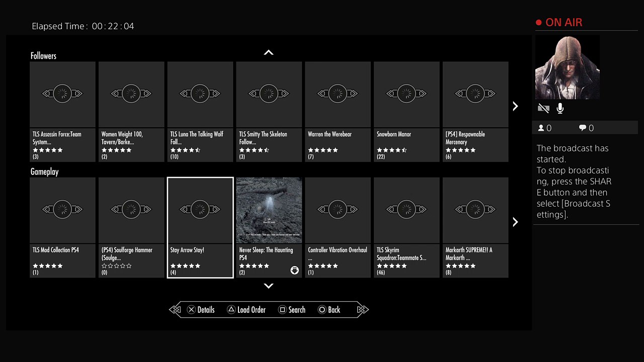This screenshot has width=644, height=362.
Task: Open Load Order via triangle prompt
Action: [246, 310]
